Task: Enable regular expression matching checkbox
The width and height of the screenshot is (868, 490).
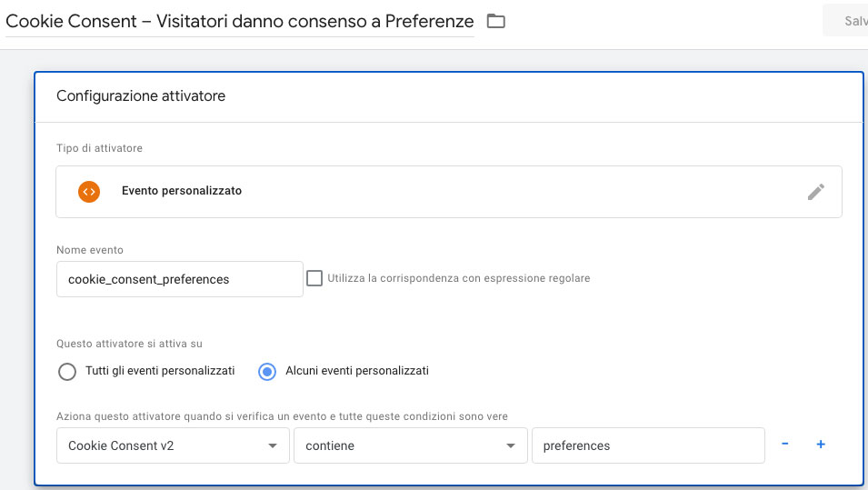Action: pos(314,278)
